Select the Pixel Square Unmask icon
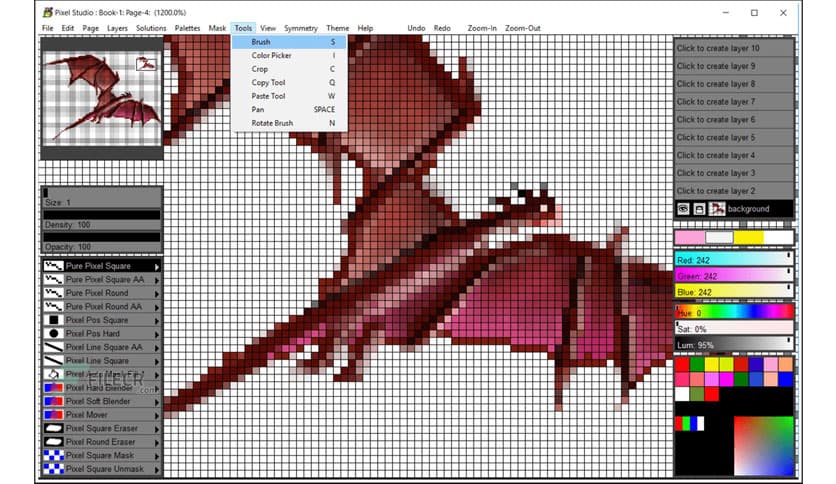Viewport: 836px width, 484px height. [53, 469]
